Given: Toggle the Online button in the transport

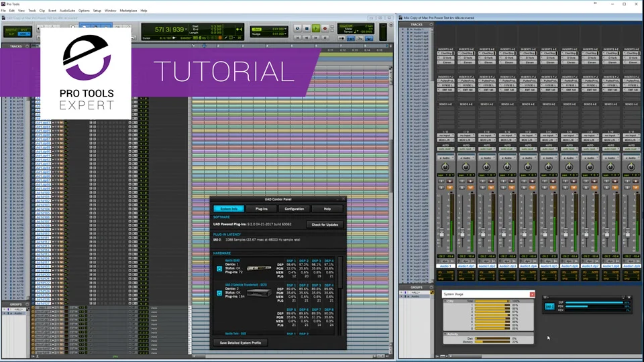Looking at the screenshot, I should 297,29.
